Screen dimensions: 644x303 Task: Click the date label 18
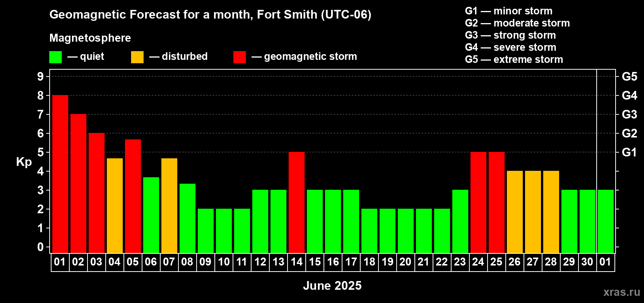(369, 262)
